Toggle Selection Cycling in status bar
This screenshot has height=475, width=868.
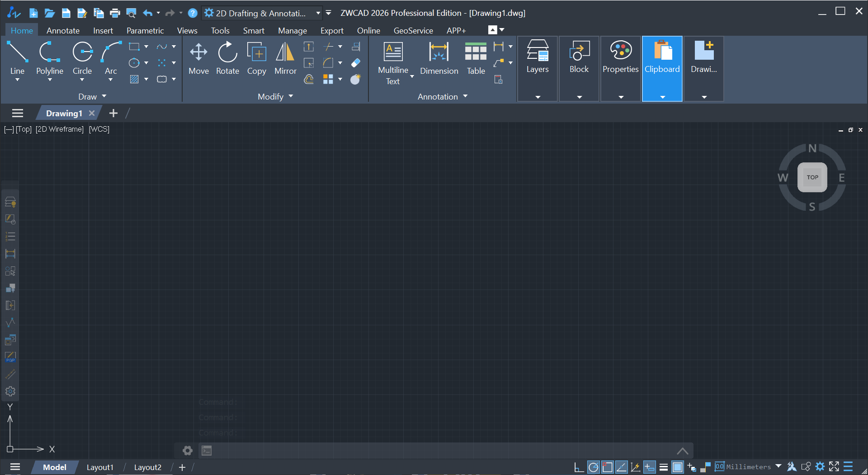coord(691,467)
